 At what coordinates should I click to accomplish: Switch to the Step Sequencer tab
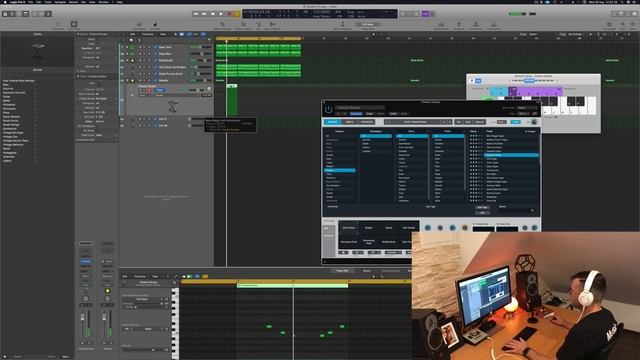391,271
